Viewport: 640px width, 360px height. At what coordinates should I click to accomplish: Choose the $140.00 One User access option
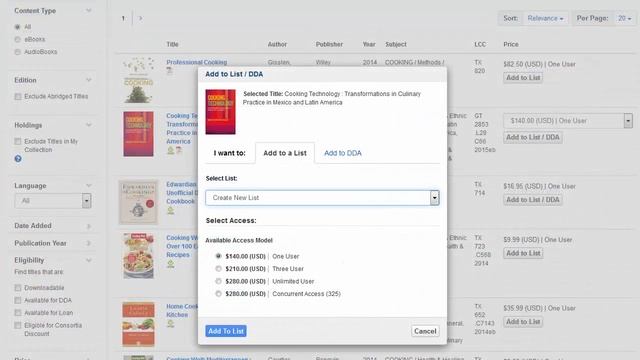(x=218, y=256)
